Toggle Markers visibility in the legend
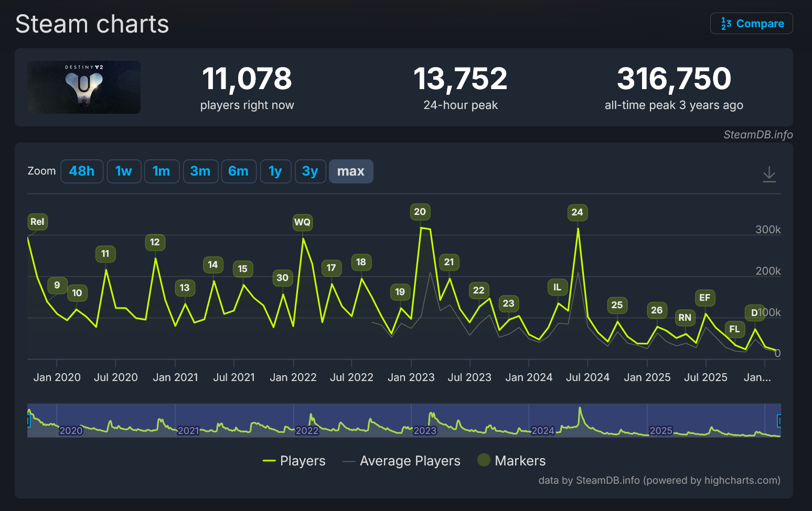This screenshot has width=812, height=511. (520, 461)
